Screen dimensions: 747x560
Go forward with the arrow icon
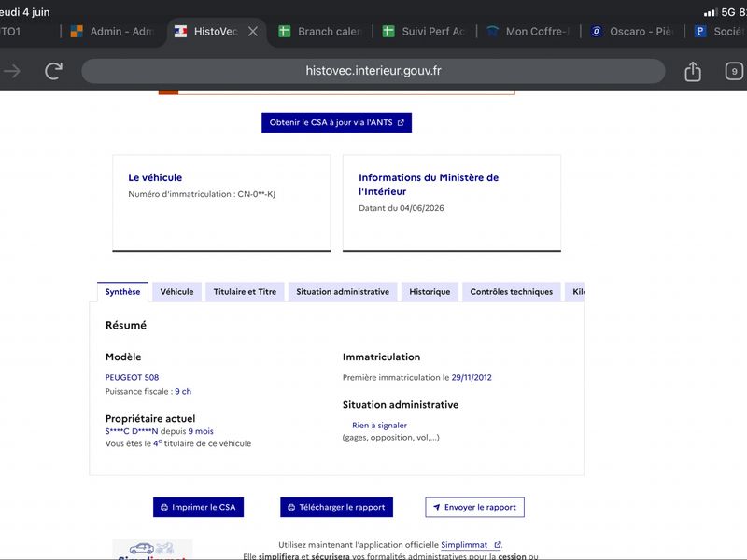pos(12,71)
